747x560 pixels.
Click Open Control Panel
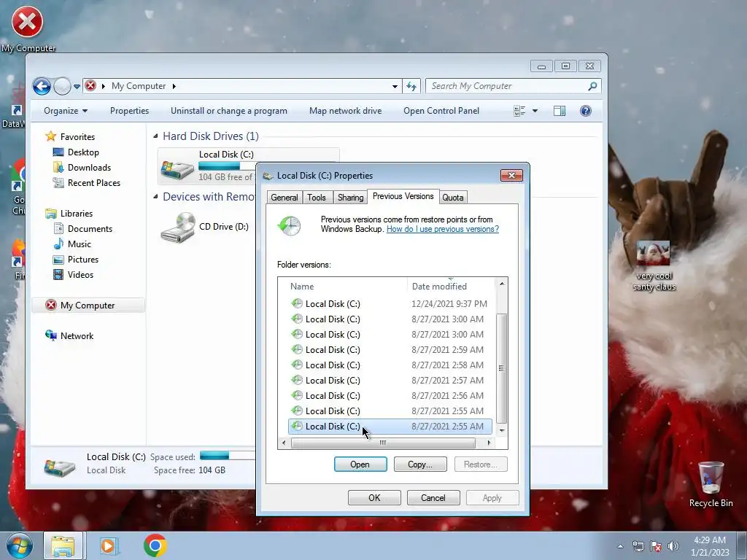point(441,111)
